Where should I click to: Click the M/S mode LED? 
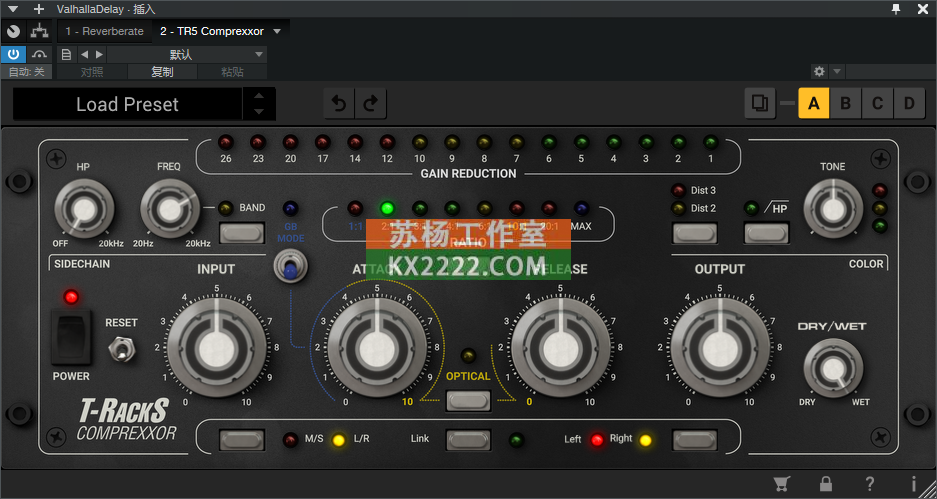[x=290, y=440]
